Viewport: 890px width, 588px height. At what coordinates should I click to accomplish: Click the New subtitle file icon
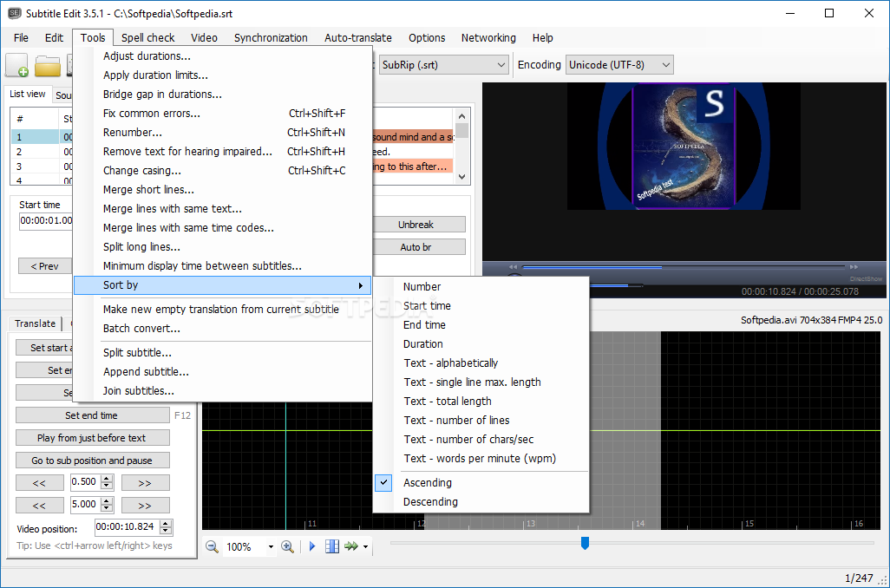16,65
